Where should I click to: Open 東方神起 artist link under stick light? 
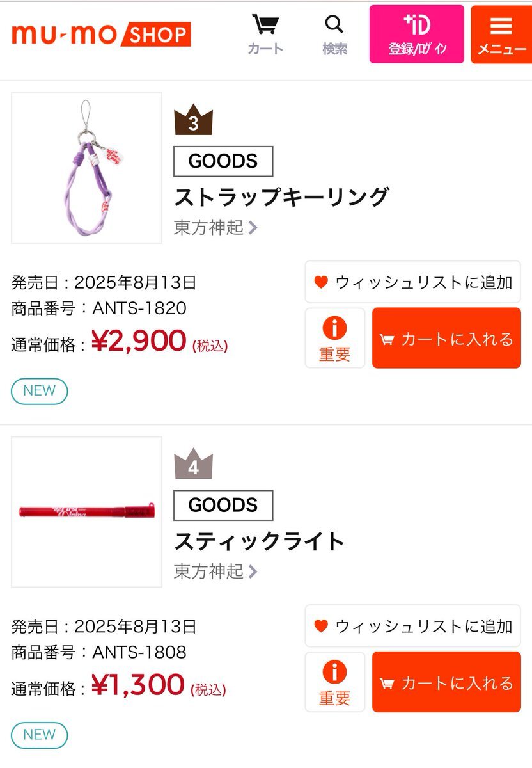(215, 571)
